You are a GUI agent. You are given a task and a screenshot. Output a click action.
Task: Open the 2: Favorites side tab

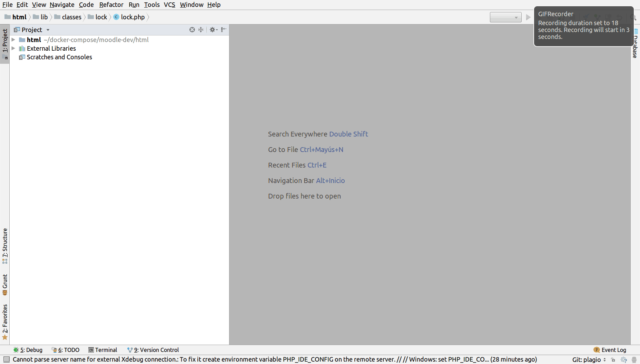click(5, 322)
